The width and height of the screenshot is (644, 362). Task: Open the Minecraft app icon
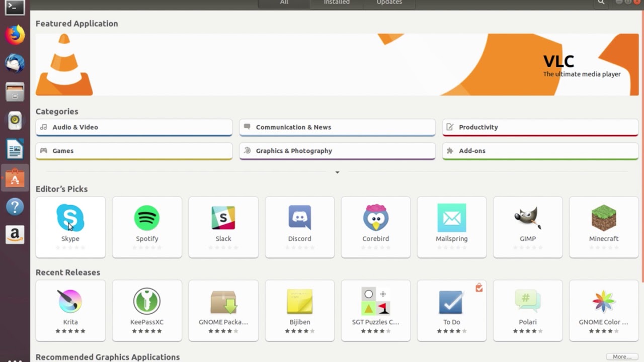tap(604, 218)
